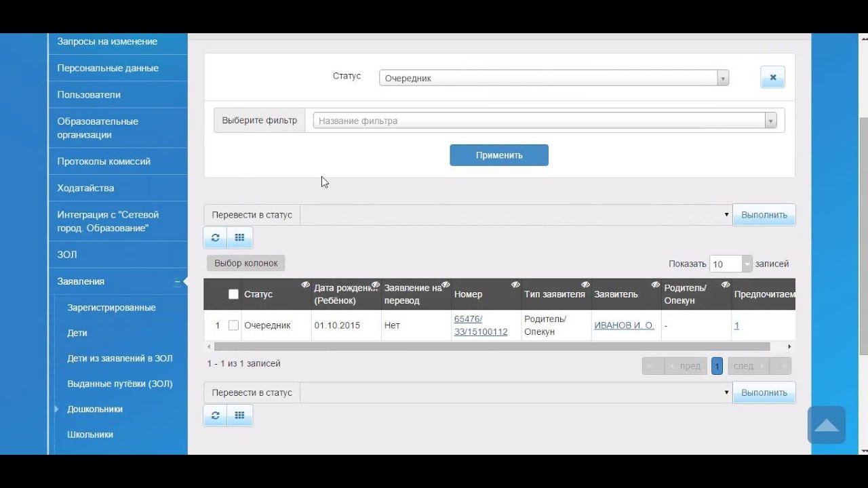Click the table horizontal scrollbar left arrow

[209, 346]
